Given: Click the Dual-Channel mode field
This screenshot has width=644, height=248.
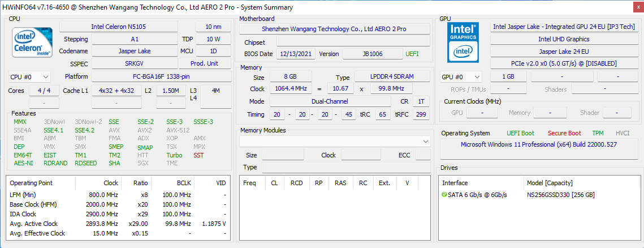Looking at the screenshot, I should point(330,101).
